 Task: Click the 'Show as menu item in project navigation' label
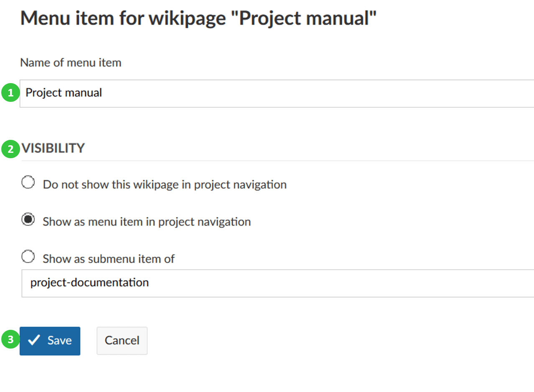tap(146, 221)
